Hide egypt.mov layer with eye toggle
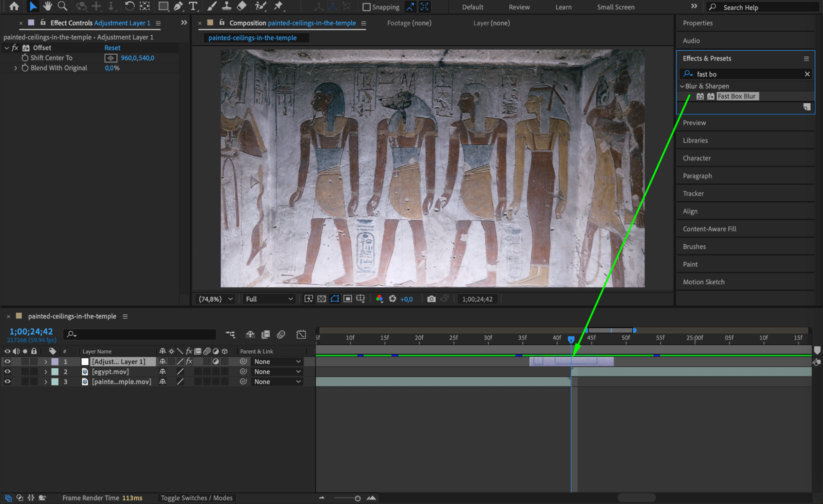This screenshot has width=823, height=504. (x=7, y=372)
